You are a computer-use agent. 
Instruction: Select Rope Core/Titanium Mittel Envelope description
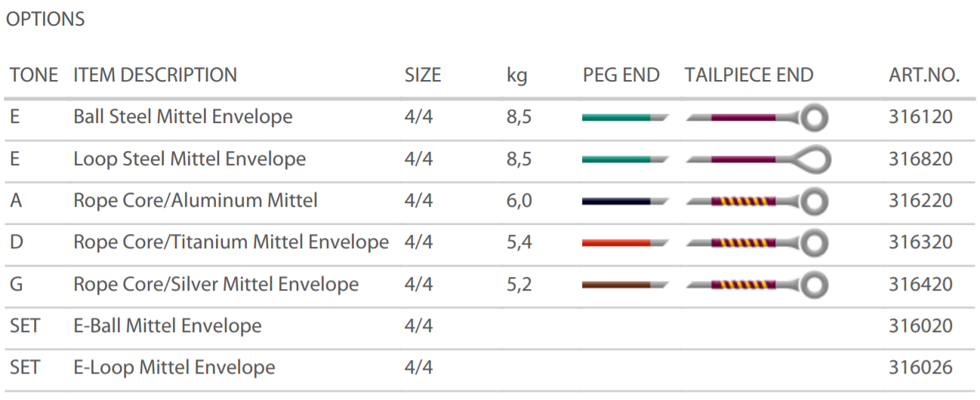230,242
